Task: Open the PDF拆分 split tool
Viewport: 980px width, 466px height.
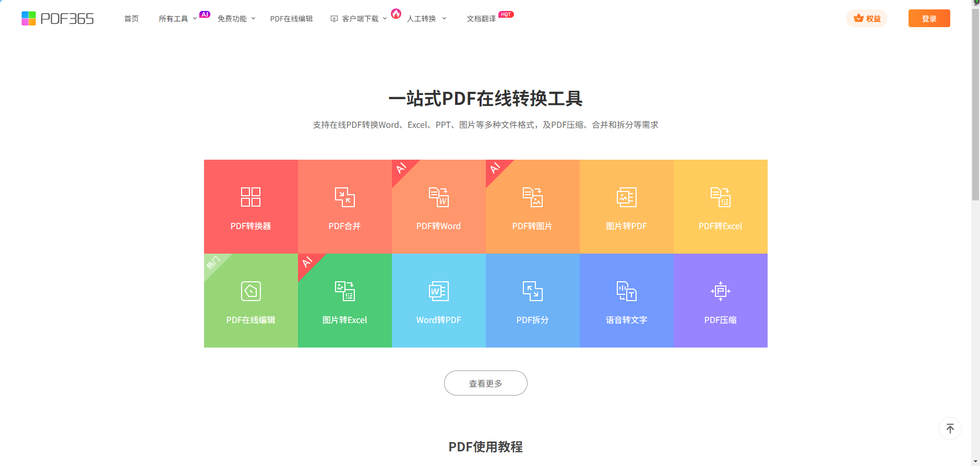Action: [x=532, y=301]
